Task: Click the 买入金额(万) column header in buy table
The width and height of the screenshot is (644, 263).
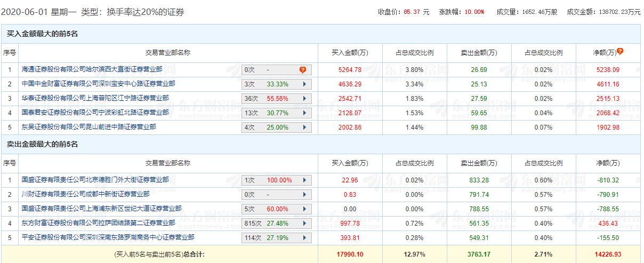Action: [350, 52]
